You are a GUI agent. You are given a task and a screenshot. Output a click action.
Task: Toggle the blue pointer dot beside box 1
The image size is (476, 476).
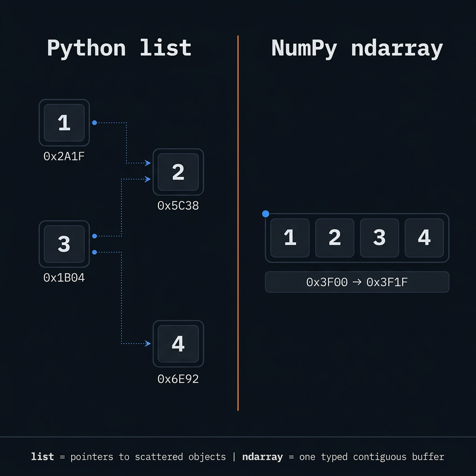point(94,123)
